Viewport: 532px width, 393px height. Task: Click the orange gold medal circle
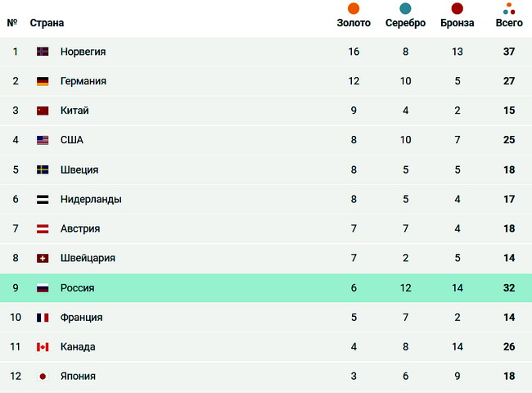coord(354,9)
